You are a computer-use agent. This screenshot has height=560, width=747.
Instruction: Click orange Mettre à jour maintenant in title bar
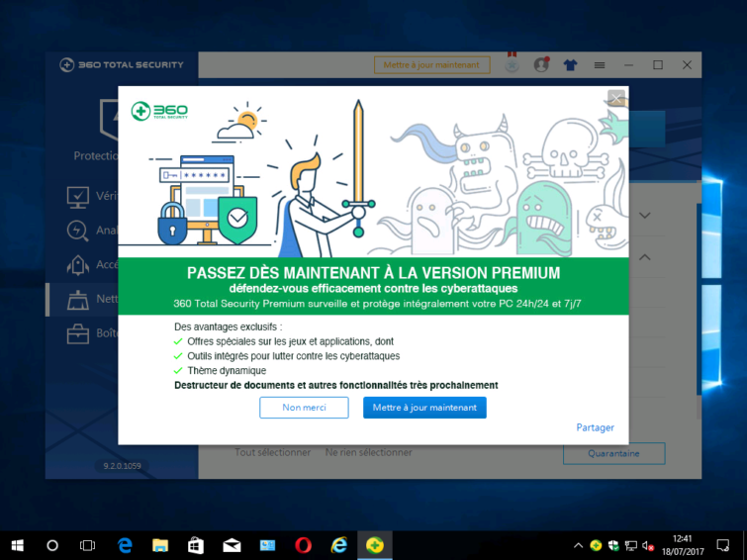(x=431, y=65)
